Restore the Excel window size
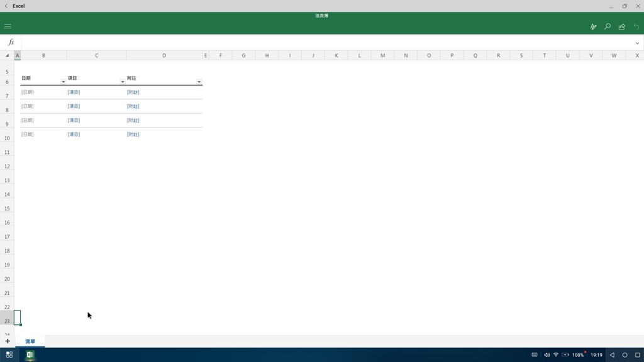The image size is (644, 362). pos(625,6)
